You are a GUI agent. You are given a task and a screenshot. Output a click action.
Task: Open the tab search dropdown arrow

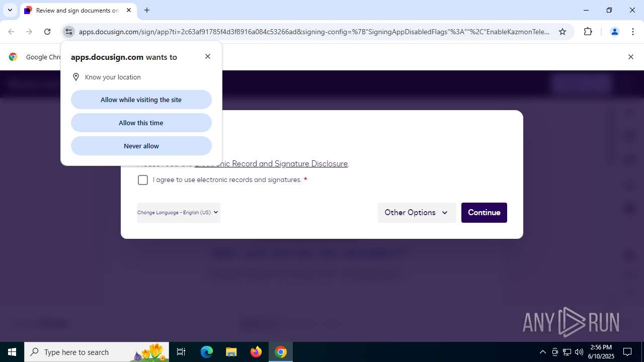10,10
